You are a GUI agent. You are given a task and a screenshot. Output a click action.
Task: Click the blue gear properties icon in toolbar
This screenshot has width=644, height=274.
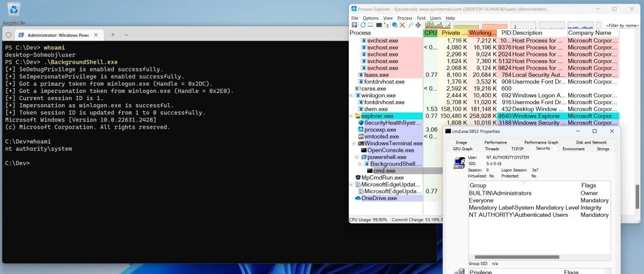point(395,25)
